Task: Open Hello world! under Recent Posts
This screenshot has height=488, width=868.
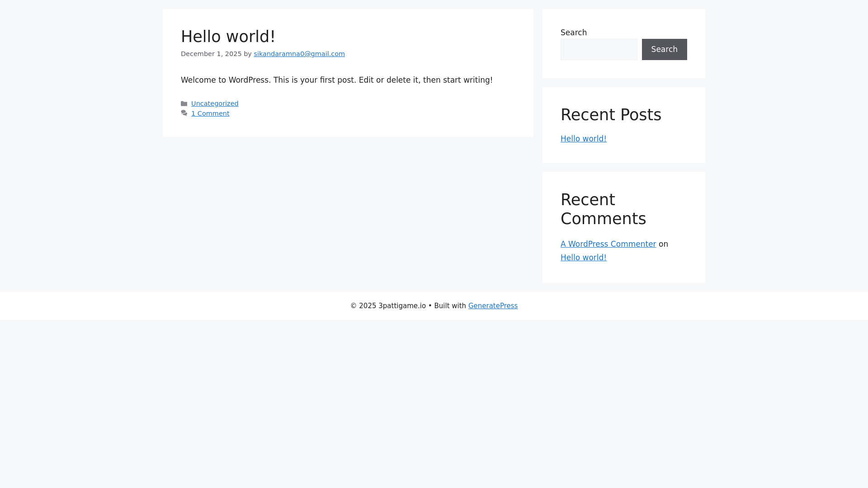Action: (x=583, y=139)
